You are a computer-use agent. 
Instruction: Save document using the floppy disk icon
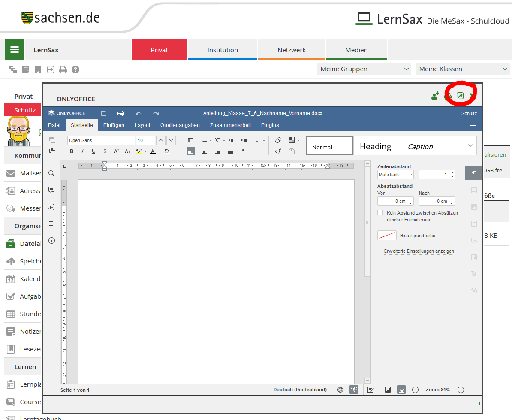pos(104,113)
